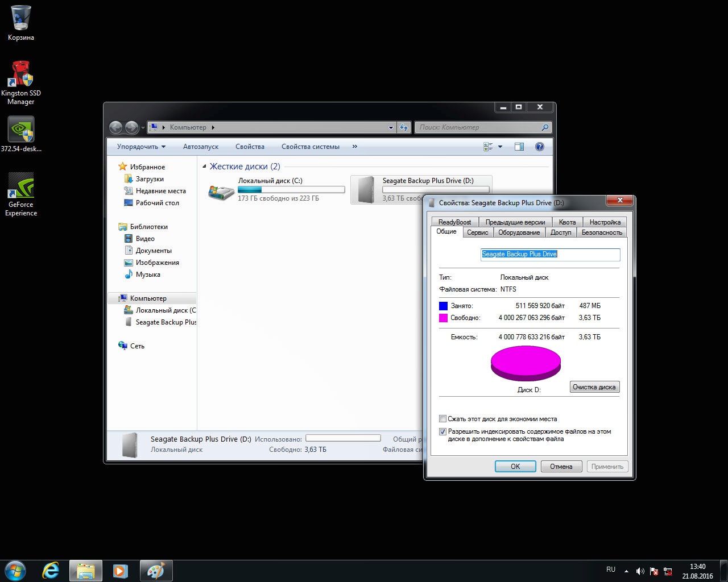
Task: Switch to the ReadyBoost tab
Action: [x=454, y=222]
